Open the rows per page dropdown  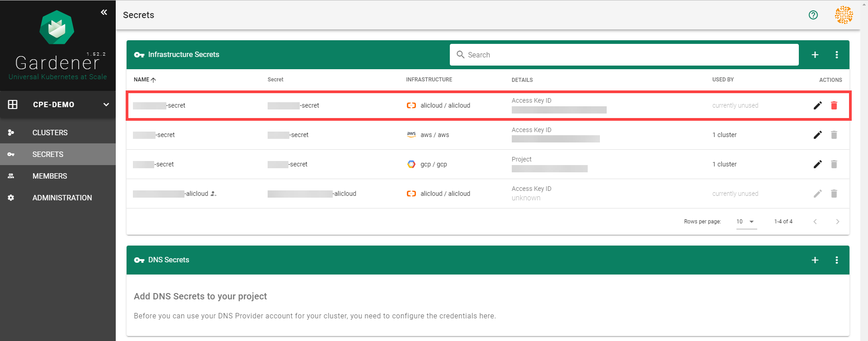click(x=746, y=222)
